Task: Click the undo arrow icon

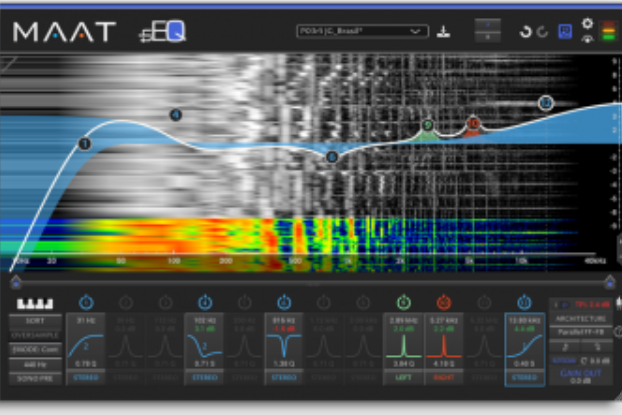Action: [526, 31]
